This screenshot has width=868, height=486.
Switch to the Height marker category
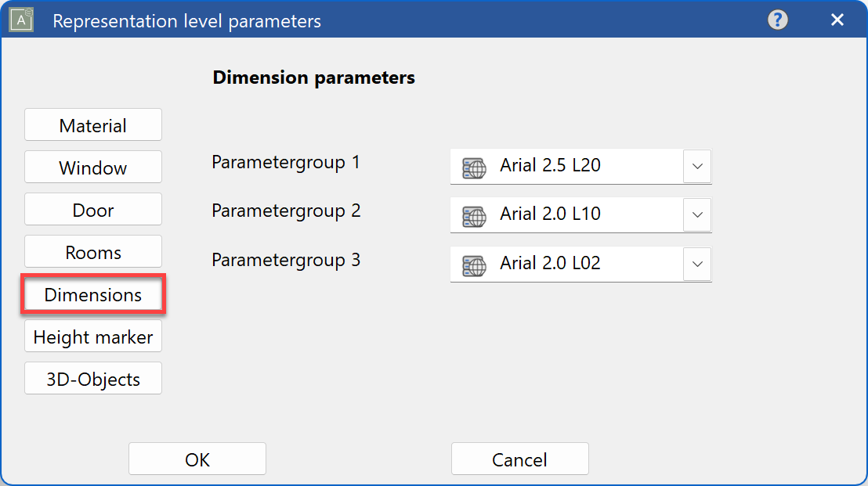(92, 337)
